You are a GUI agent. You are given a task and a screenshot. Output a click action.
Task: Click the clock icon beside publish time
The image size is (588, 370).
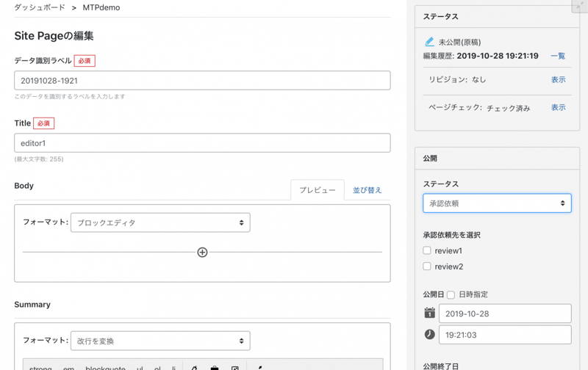pos(429,335)
